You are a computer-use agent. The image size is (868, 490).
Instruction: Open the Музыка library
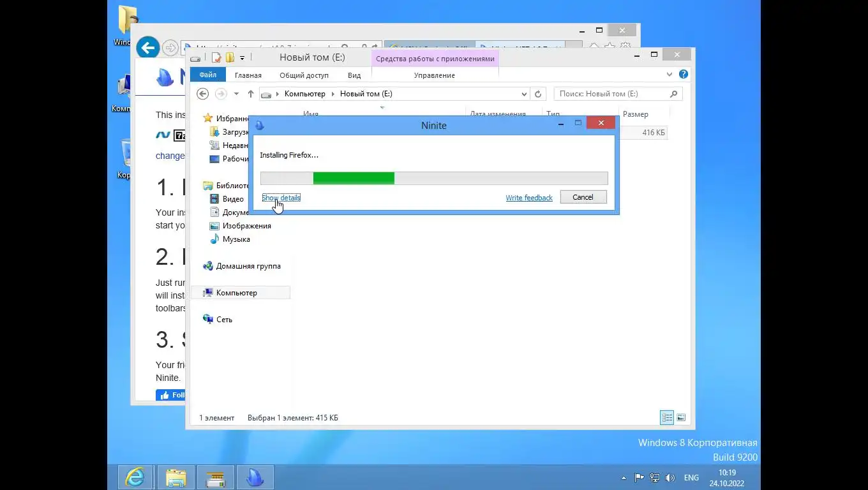click(230, 239)
